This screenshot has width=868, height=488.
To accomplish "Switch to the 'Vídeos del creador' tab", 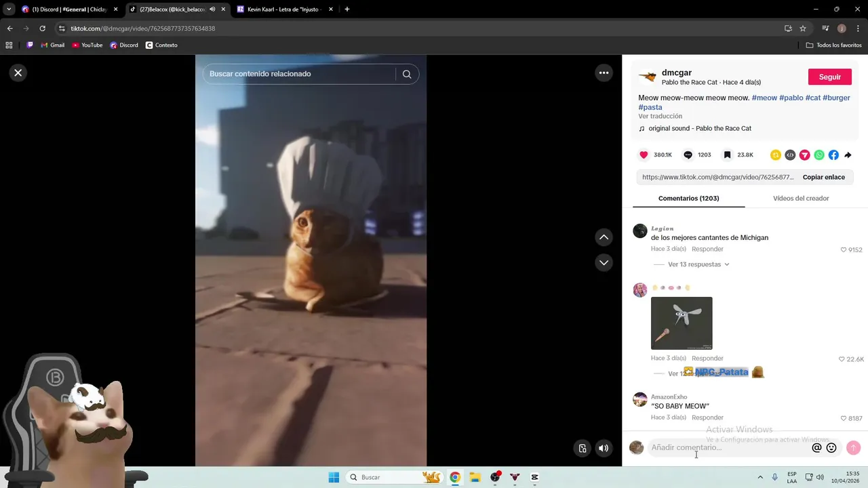I will (x=801, y=198).
